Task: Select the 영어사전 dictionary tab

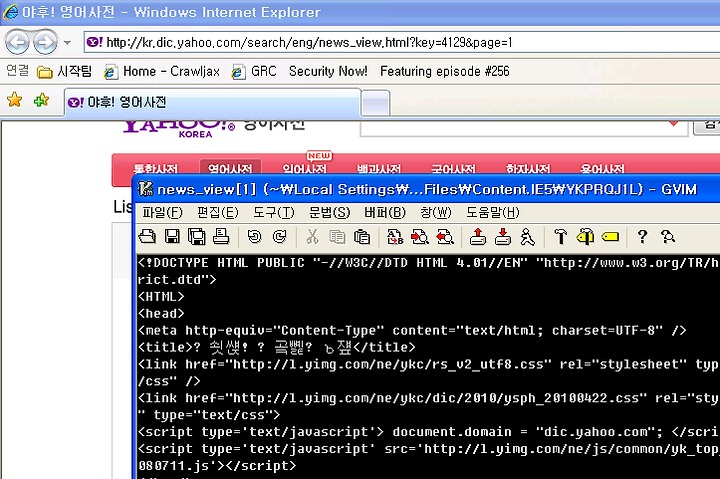Action: click(x=230, y=169)
